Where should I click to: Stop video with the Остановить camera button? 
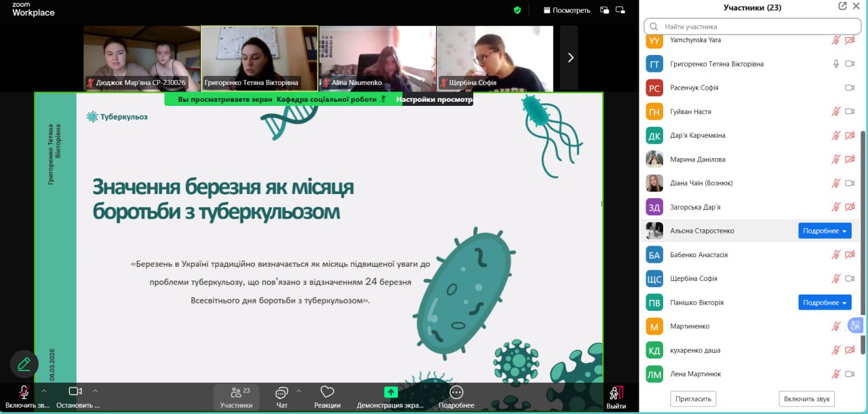coord(76,398)
